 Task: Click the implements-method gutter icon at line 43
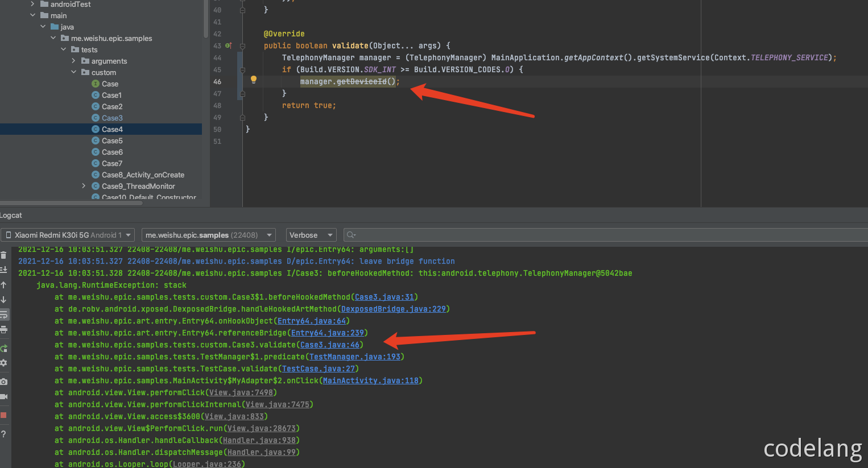click(x=228, y=45)
